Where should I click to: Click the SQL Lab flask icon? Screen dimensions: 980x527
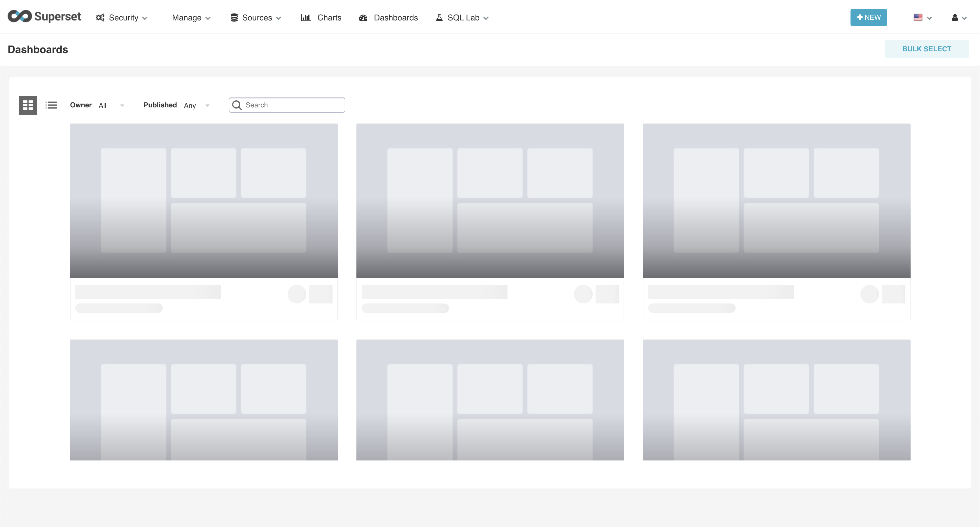(439, 18)
